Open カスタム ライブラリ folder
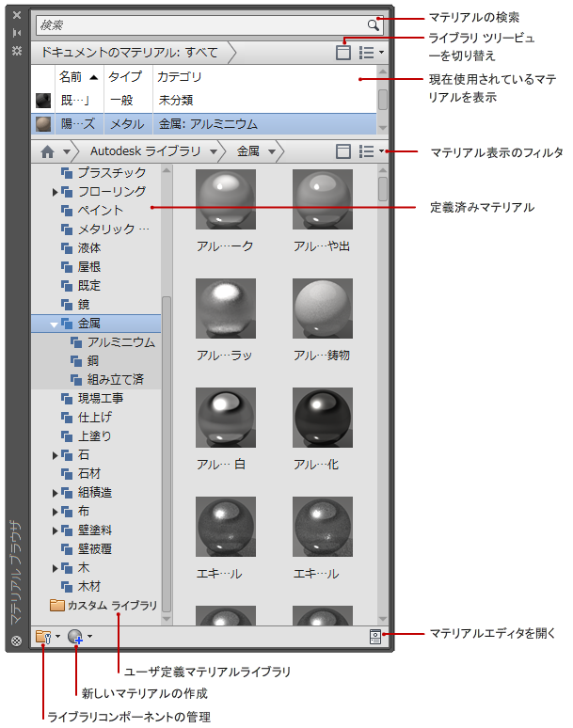The height and width of the screenshot is (728, 573). [103, 606]
